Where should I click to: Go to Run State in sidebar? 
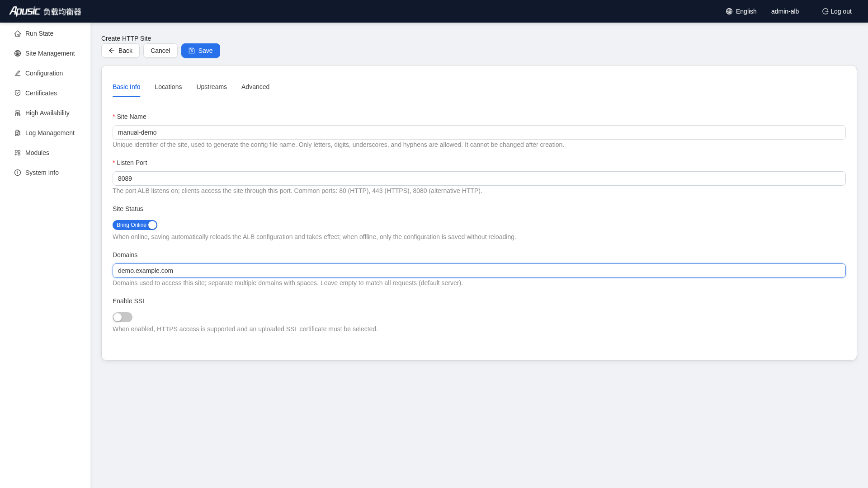(x=45, y=33)
